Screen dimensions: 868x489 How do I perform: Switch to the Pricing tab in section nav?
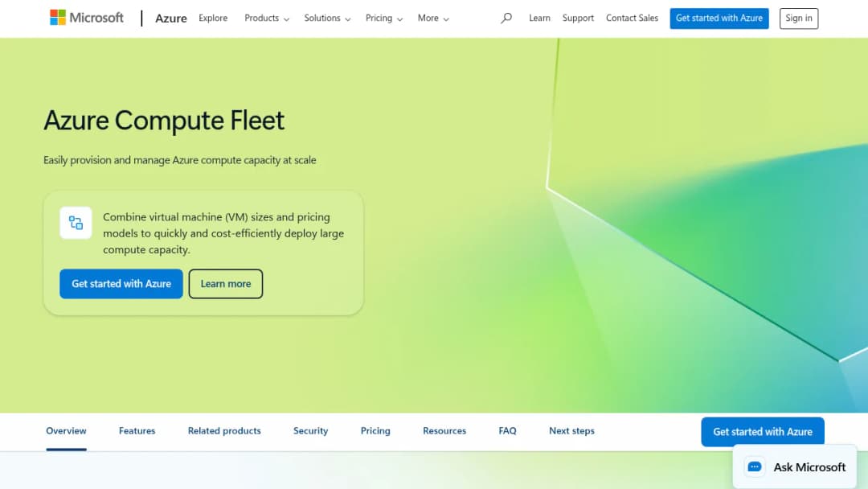tap(375, 431)
